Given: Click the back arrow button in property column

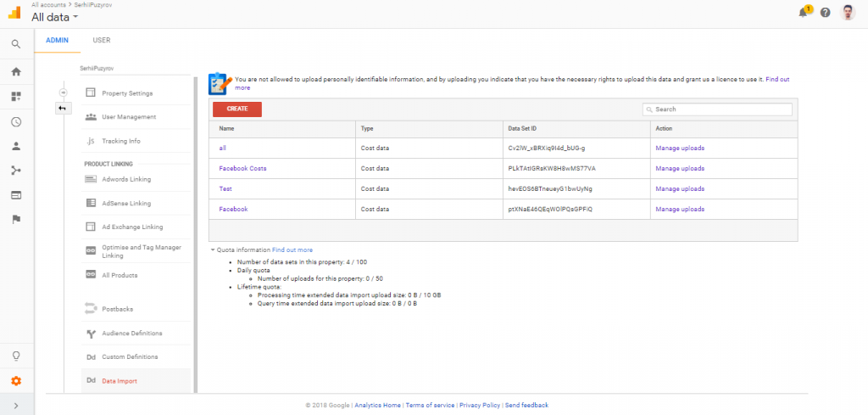Looking at the screenshot, I should point(62,108).
